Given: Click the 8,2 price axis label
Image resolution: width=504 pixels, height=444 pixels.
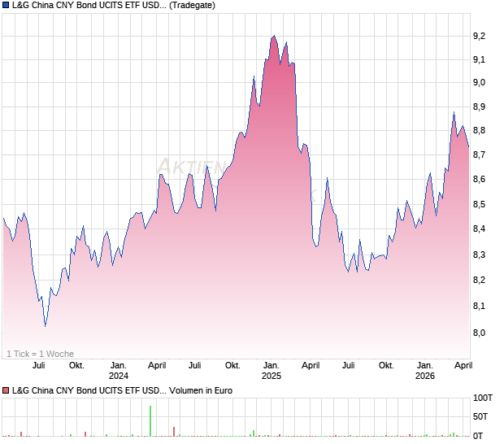Looking at the screenshot, I should click(x=479, y=280).
